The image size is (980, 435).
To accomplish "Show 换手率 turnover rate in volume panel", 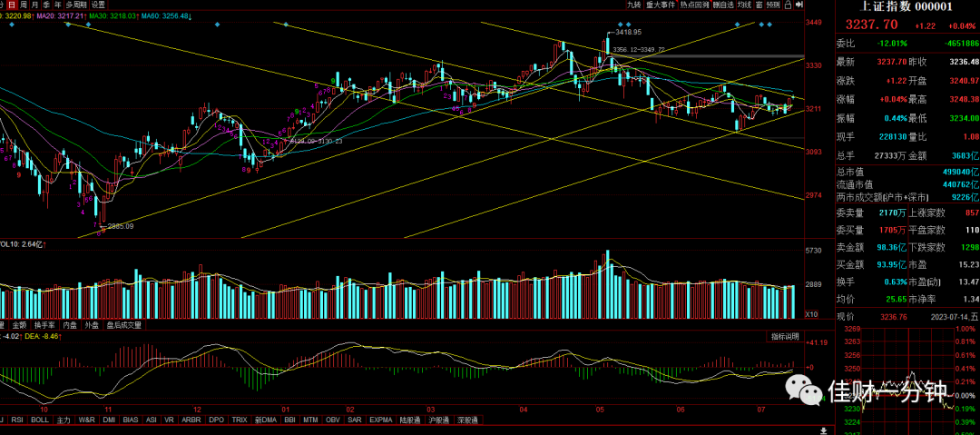I will point(45,325).
